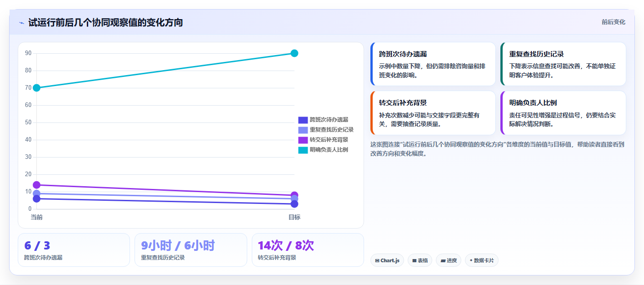Image resolution: width=644 pixels, height=285 pixels.
Task: Click the description paragraph starting 这张图连接
Action: pyautogui.click(x=497, y=149)
